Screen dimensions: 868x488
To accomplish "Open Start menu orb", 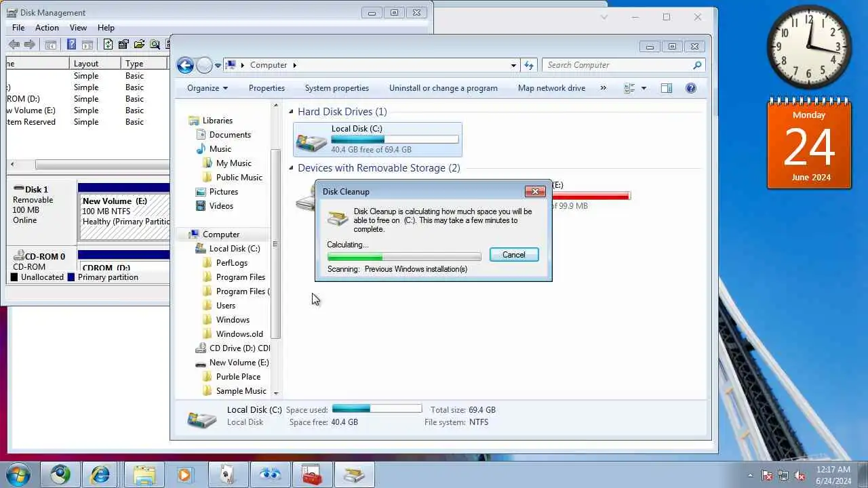I will point(18,474).
